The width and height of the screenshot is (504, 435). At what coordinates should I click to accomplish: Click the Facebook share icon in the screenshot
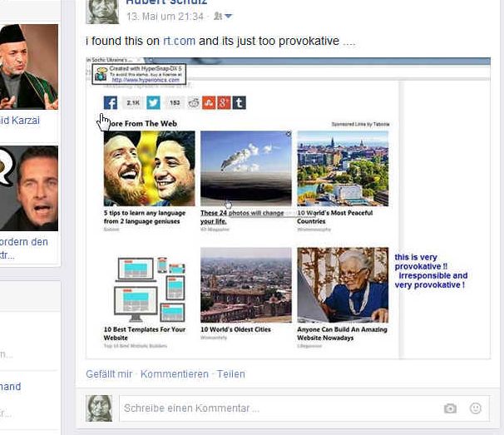[x=111, y=103]
